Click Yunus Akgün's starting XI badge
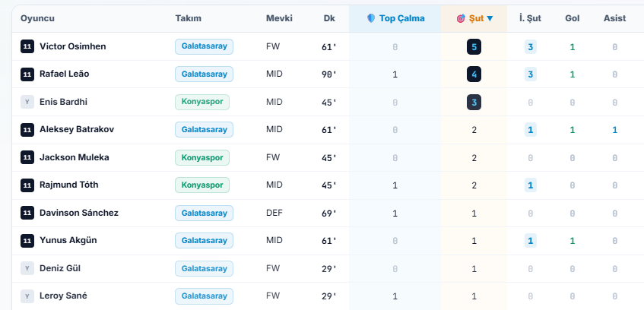The width and height of the screenshot is (644, 310). click(27, 241)
